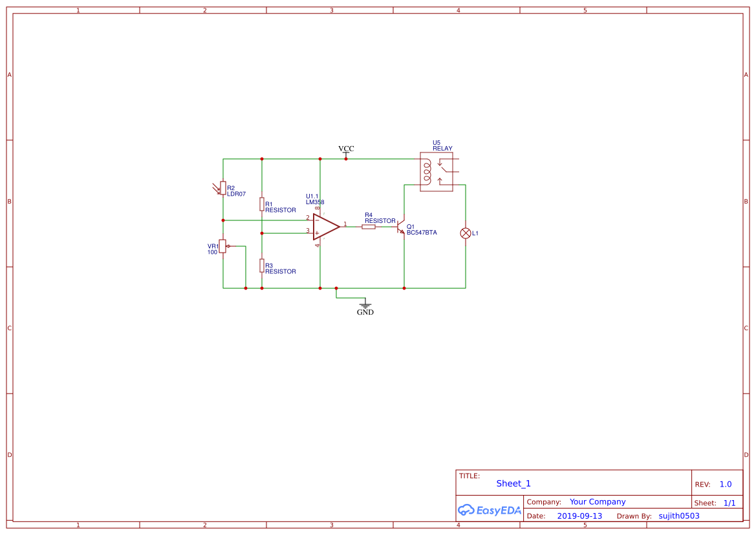
Task: Select the wire connecting R4 to Q1 base
Action: (387, 226)
